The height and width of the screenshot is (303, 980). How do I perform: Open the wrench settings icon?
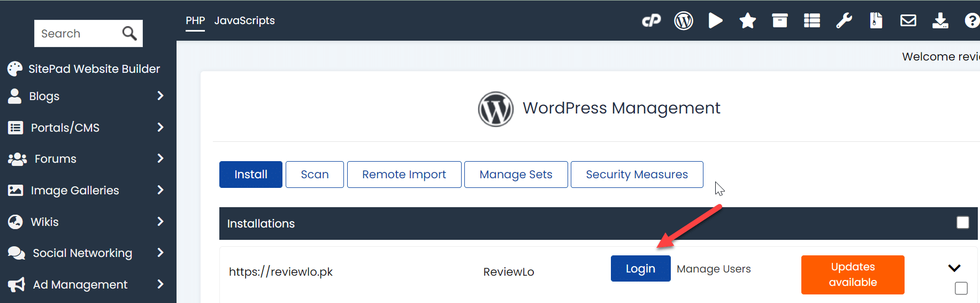(844, 21)
